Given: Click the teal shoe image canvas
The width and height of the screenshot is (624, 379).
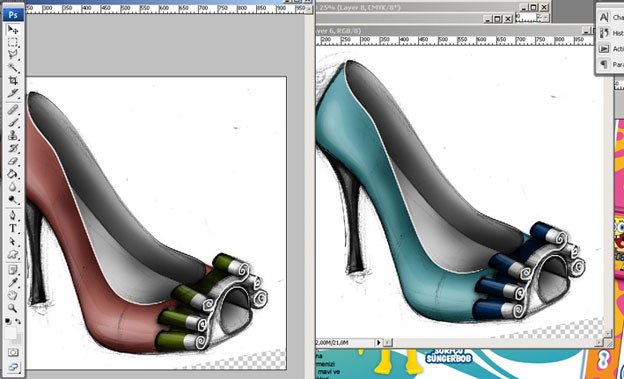Looking at the screenshot, I should pyautogui.click(x=460, y=191).
